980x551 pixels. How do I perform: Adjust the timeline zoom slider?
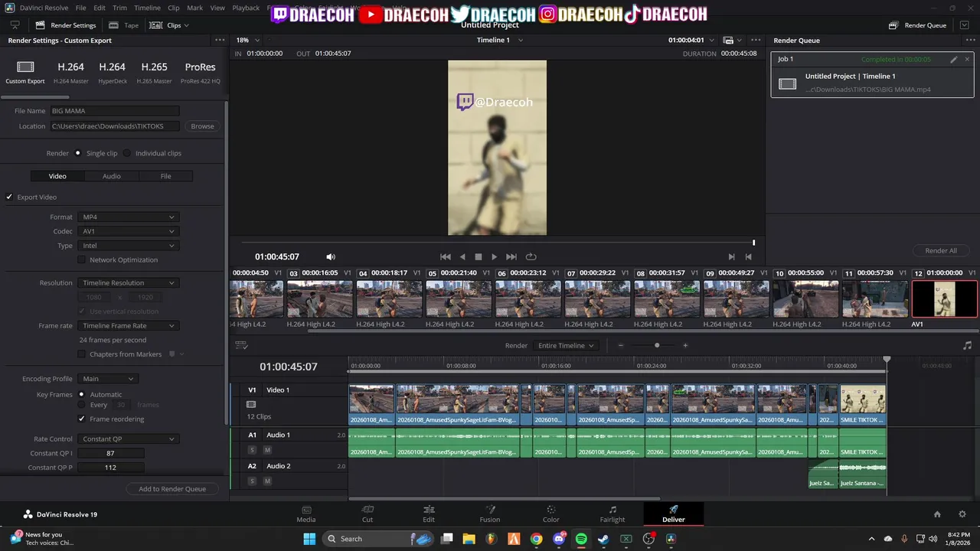tap(656, 345)
